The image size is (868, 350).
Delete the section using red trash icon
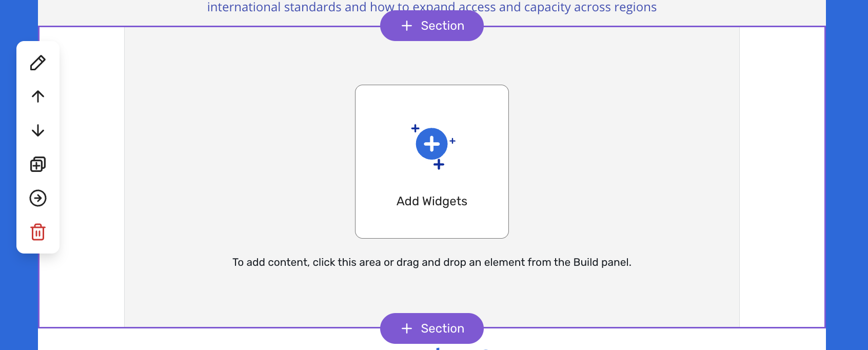38,232
